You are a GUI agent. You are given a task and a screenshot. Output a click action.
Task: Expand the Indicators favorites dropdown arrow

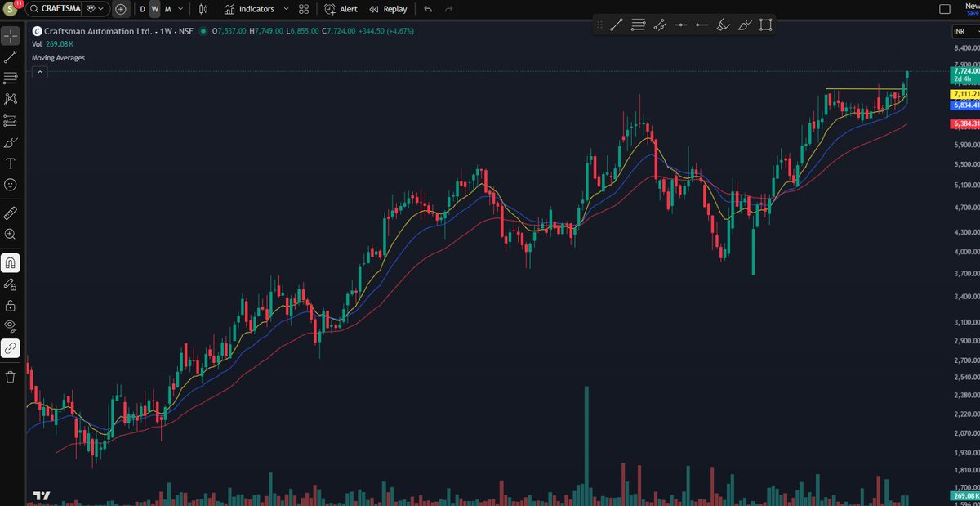click(x=286, y=9)
